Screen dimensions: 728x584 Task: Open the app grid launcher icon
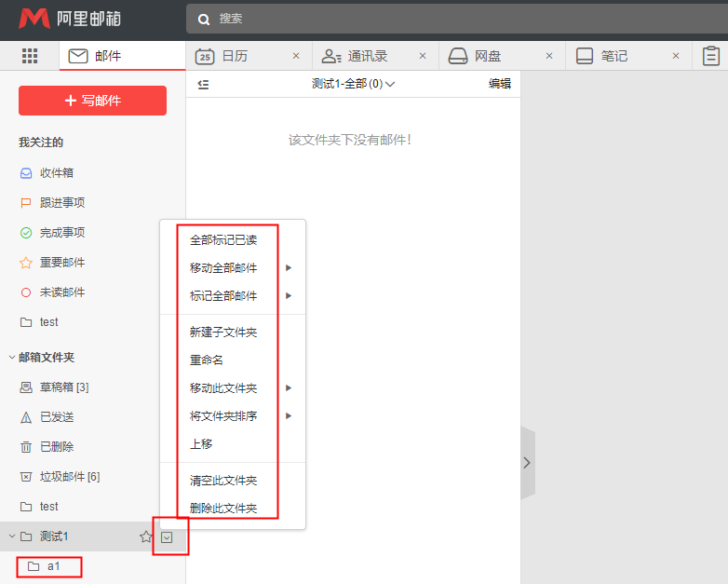(x=30, y=56)
